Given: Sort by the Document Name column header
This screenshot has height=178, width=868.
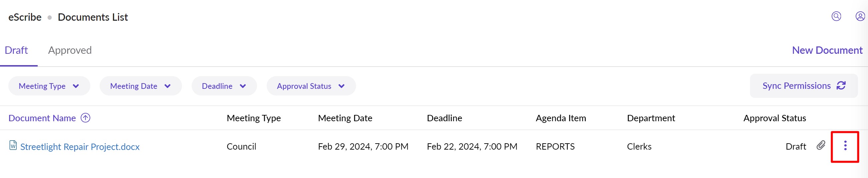Looking at the screenshot, I should pyautogui.click(x=42, y=118).
